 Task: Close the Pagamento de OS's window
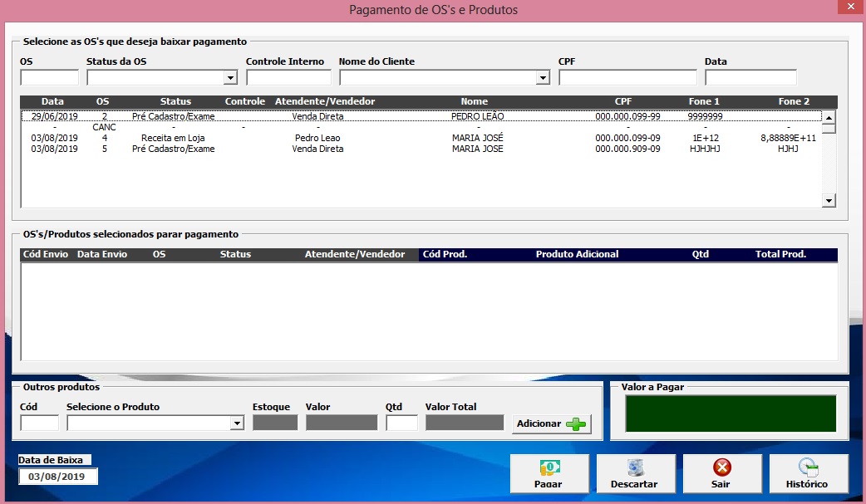[851, 7]
